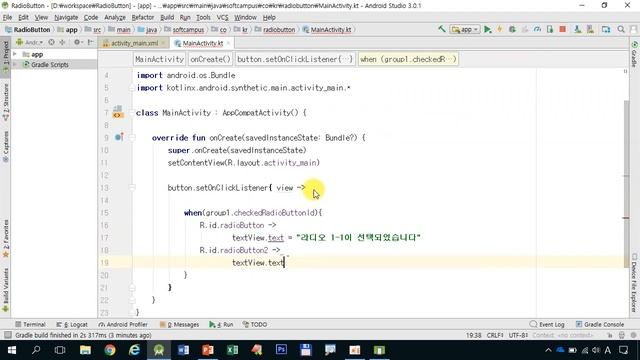640x360 pixels.
Task: Toggle the Favorites side panel tab
Action: point(5,239)
